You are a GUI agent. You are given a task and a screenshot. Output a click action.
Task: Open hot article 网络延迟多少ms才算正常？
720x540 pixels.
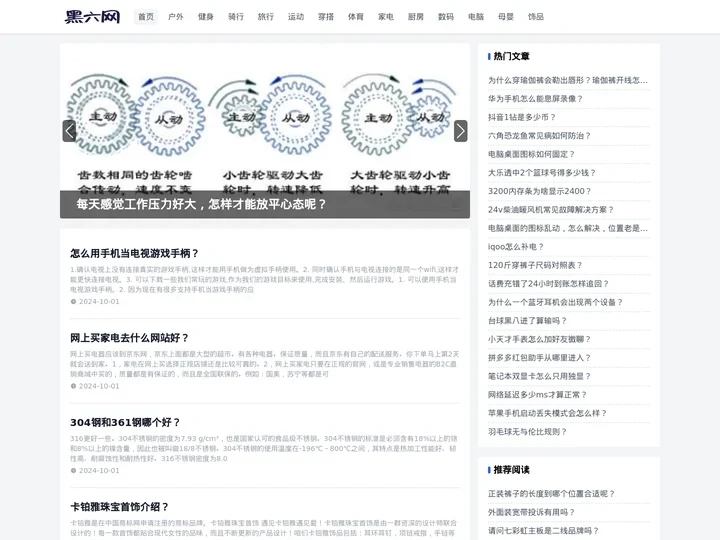pos(538,394)
